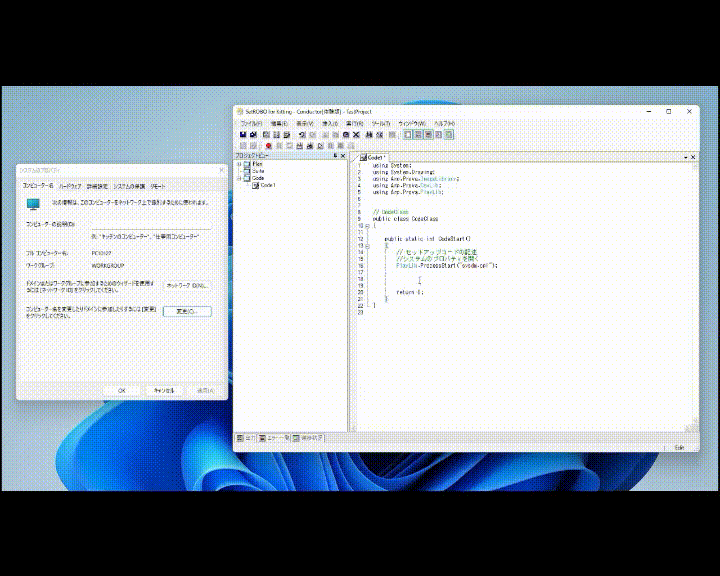Click the "using System;" line in editor
The image size is (720, 576).
tap(392, 165)
